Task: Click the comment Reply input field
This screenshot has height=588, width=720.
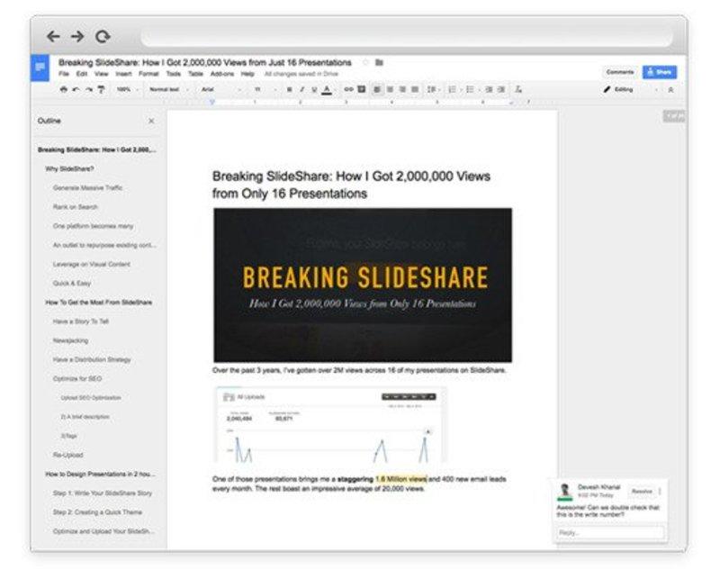Action: pyautogui.click(x=609, y=532)
